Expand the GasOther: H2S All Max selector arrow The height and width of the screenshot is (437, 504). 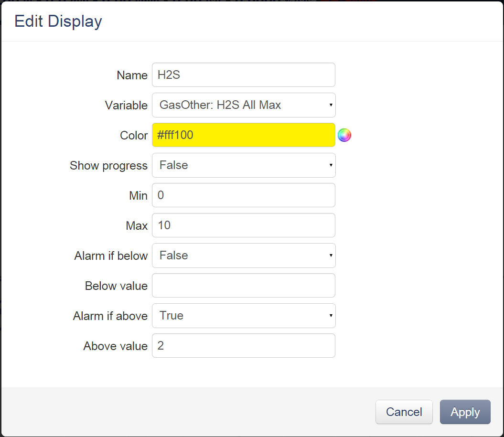click(331, 105)
